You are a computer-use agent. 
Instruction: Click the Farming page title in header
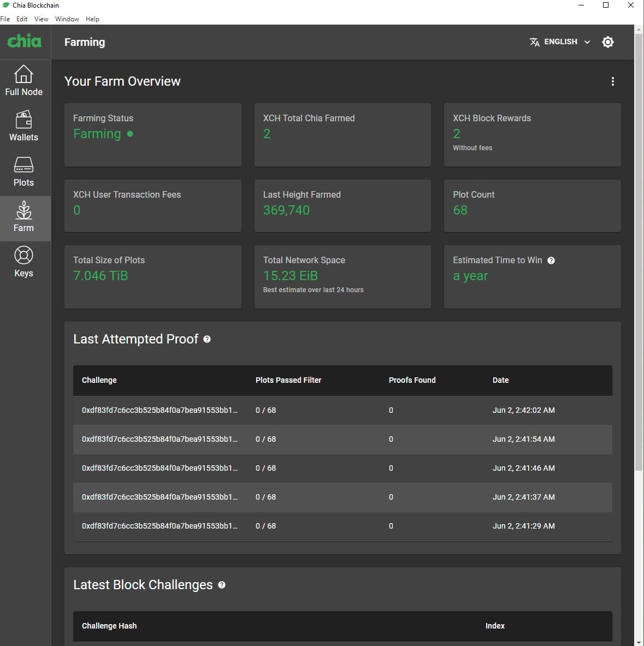pyautogui.click(x=85, y=42)
